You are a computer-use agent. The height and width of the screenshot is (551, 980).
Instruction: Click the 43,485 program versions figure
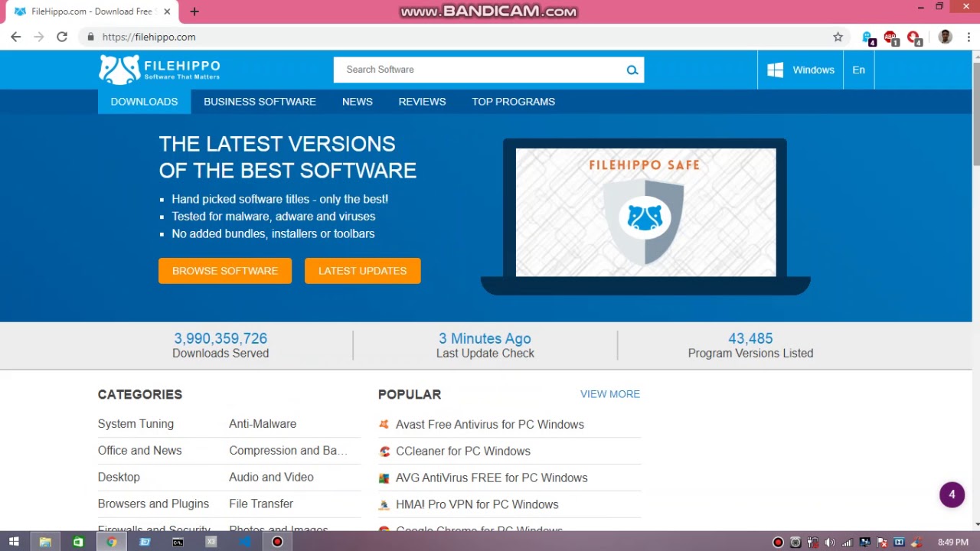pyautogui.click(x=750, y=338)
